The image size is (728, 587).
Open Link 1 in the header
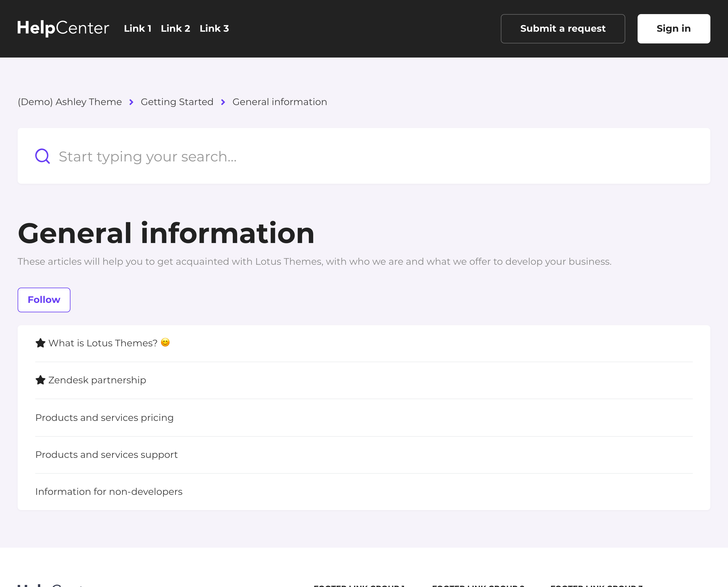[x=137, y=28]
